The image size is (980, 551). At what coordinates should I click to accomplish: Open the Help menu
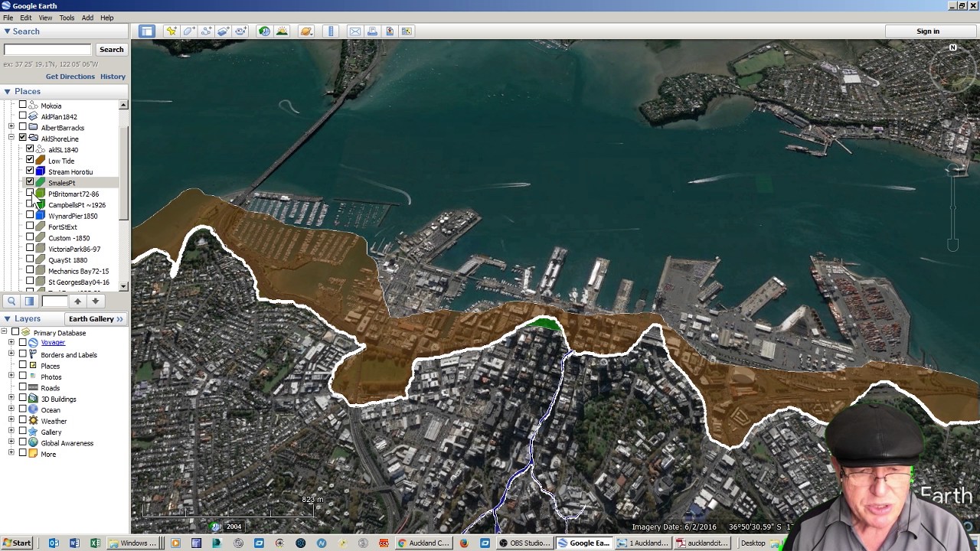pos(106,18)
